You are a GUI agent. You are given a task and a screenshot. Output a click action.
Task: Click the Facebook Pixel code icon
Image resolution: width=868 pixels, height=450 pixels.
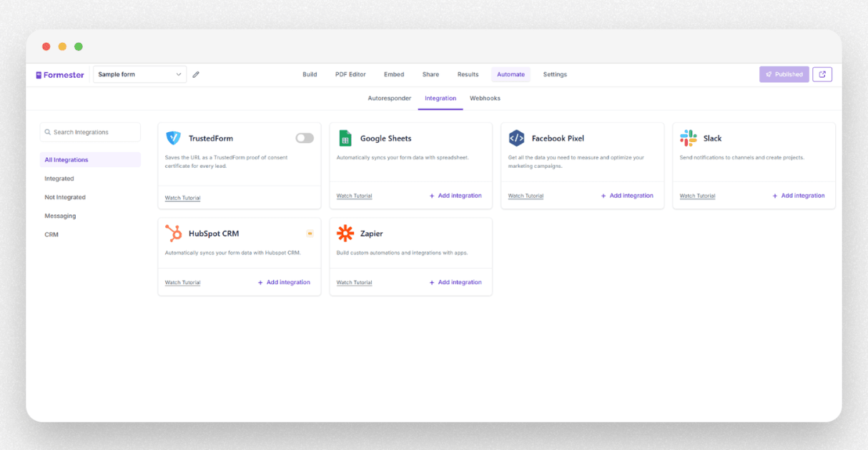coord(517,139)
